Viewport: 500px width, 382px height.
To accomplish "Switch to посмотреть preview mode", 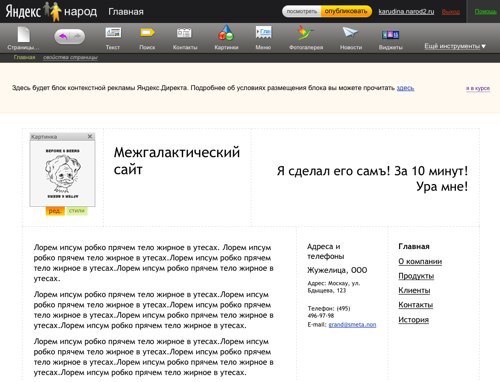I will (x=302, y=11).
